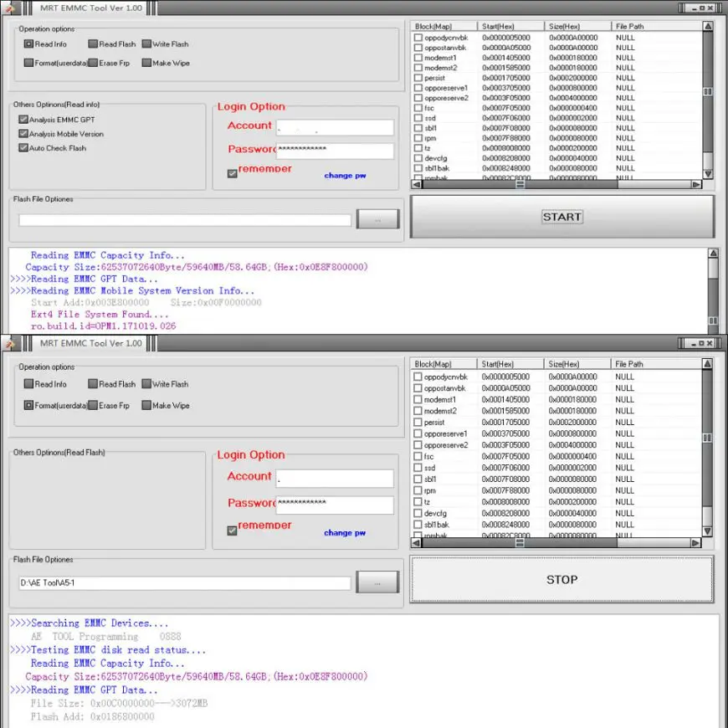
Task: Check the devcfg partition in the upper window
Action: click(418, 158)
